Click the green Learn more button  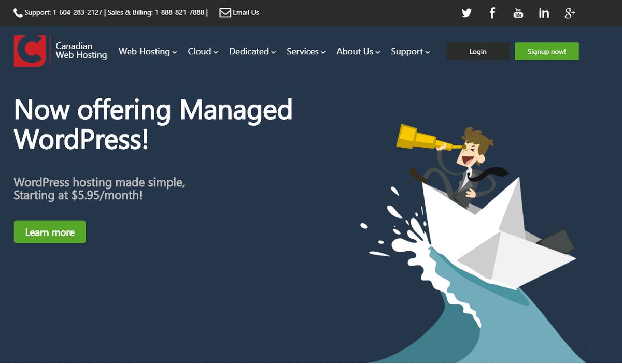[50, 232]
